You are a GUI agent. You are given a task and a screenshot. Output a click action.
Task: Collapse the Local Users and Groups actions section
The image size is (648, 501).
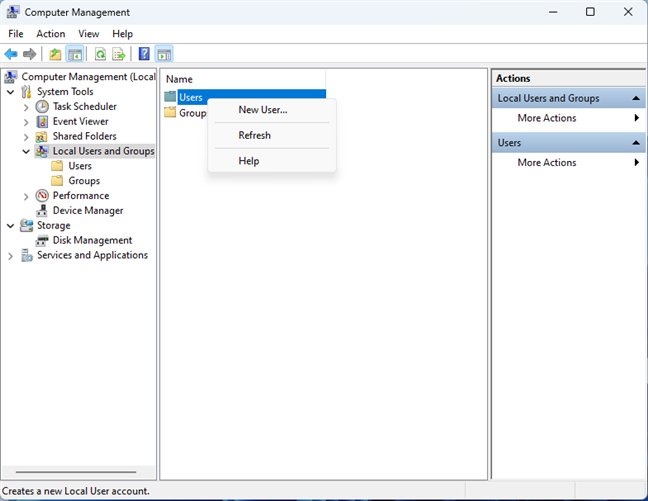(636, 98)
